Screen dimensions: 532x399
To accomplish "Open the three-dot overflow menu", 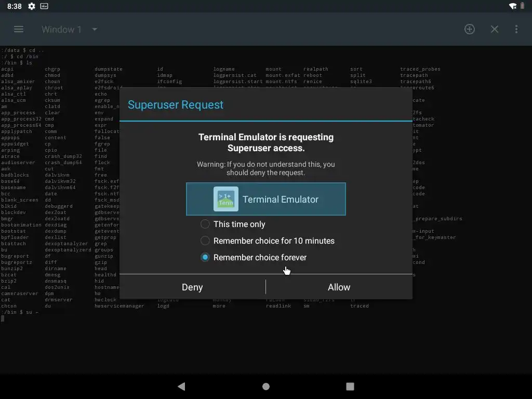I will coord(516,29).
